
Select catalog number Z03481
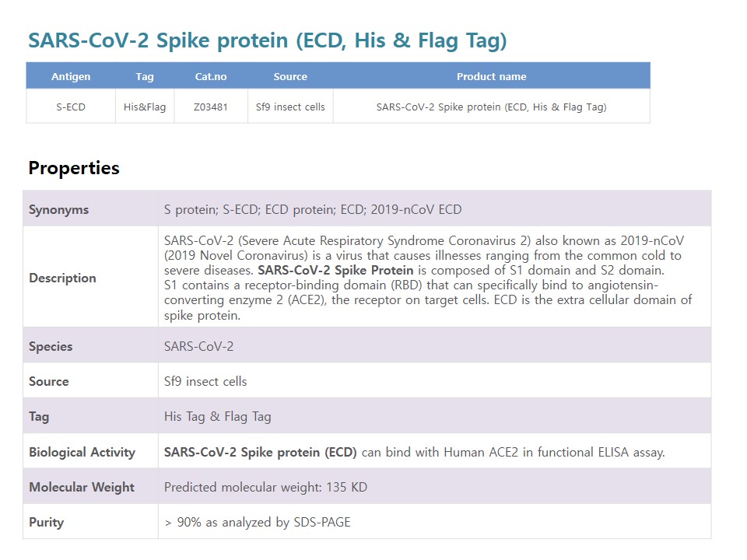211,107
